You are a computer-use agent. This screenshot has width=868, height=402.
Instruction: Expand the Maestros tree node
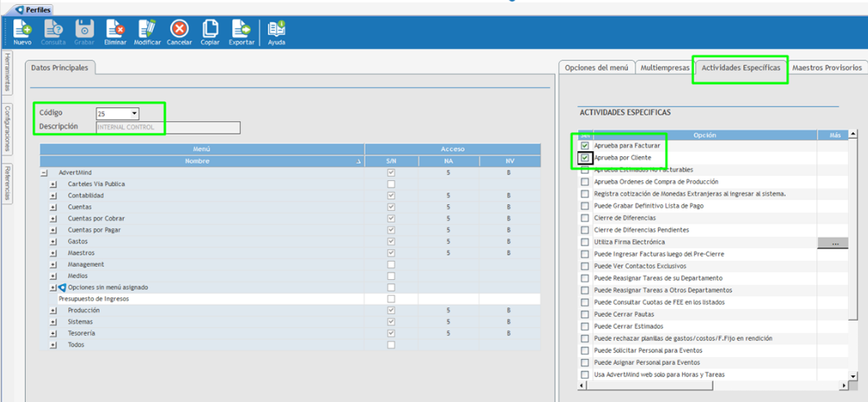tap(53, 253)
